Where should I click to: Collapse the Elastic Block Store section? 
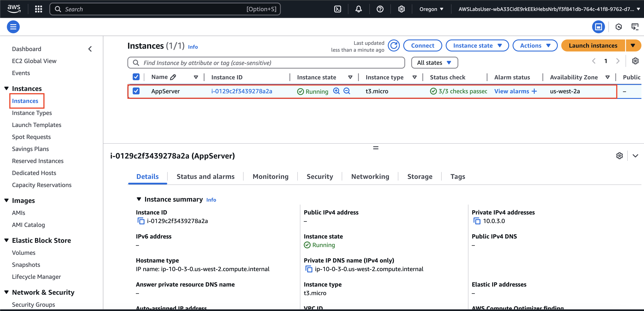(6, 240)
